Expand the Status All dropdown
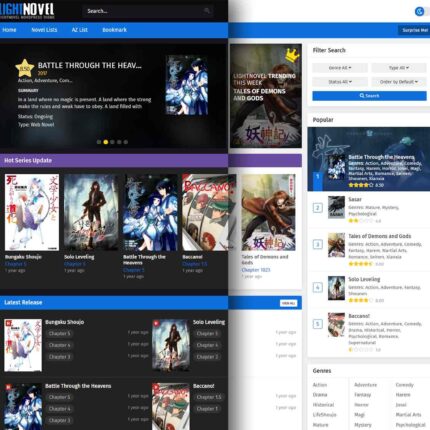This screenshot has width=430, height=430. 340,82
